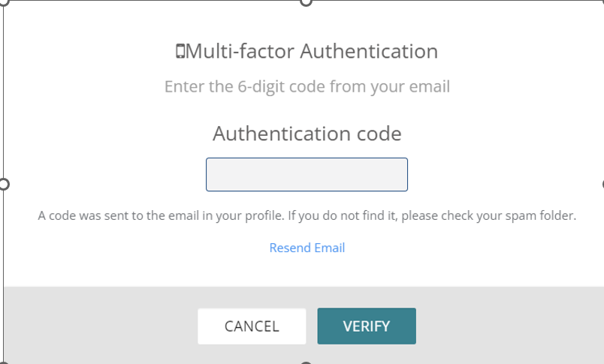The image size is (604, 364).
Task: Click the word 'Authentication' in the dialog title
Action: (368, 52)
